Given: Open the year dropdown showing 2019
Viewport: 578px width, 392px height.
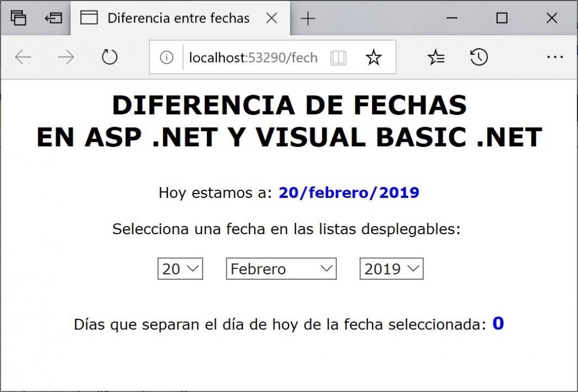Looking at the screenshot, I should [391, 269].
